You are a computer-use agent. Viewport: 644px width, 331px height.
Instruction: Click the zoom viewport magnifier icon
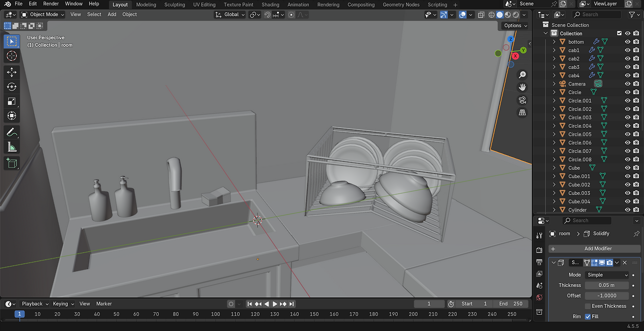[522, 75]
